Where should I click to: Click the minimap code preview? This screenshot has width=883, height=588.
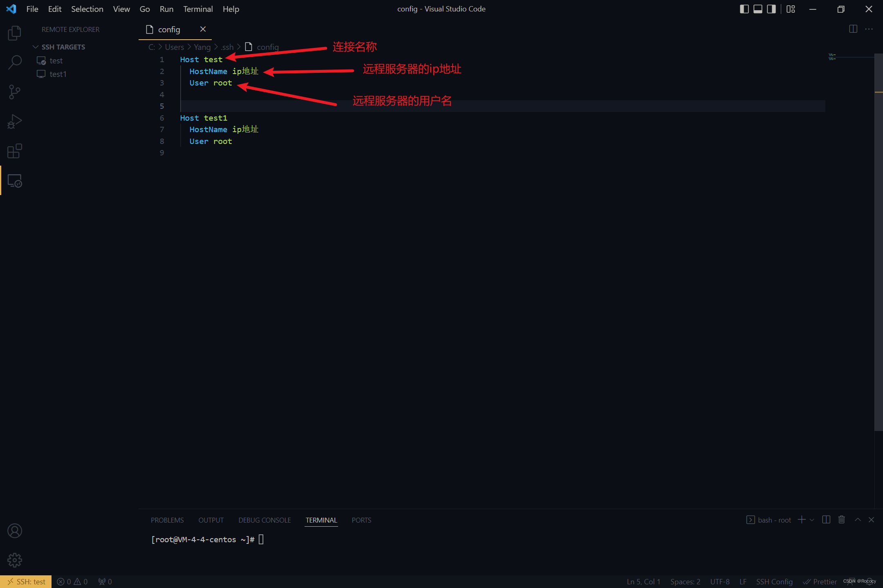[x=832, y=57]
